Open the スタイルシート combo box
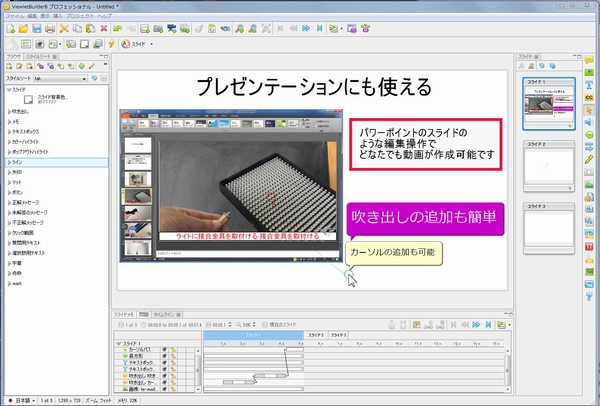The image size is (600, 406). point(60,78)
